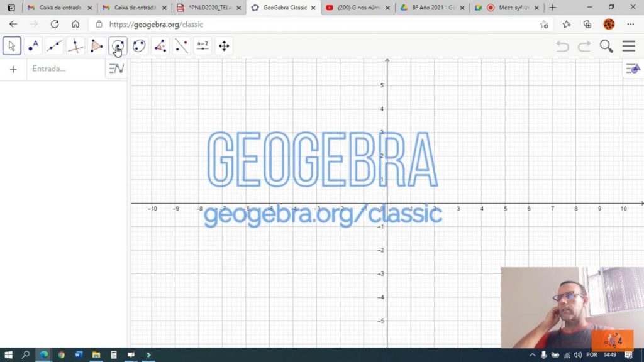Open the volume control in the tray
This screenshot has width=644, height=362.
coord(578,355)
